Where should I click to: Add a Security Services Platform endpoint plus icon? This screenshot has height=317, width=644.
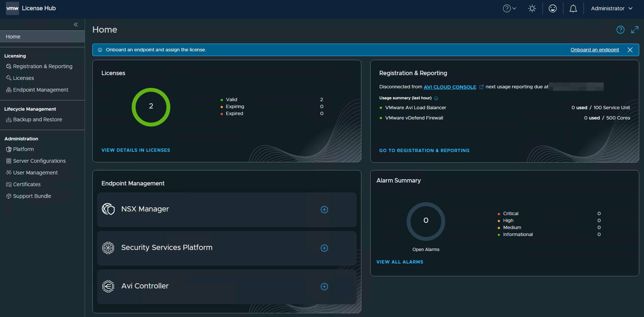coord(324,248)
